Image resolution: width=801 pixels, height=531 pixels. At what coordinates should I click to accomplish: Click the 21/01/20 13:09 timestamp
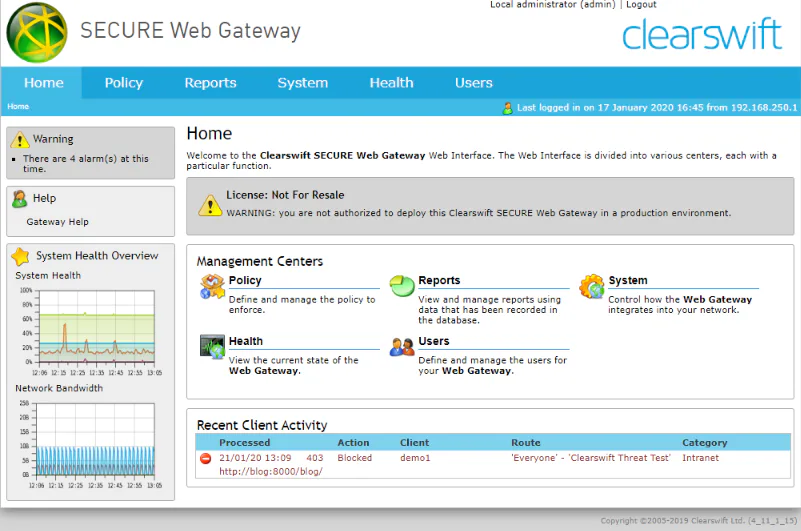[255, 458]
